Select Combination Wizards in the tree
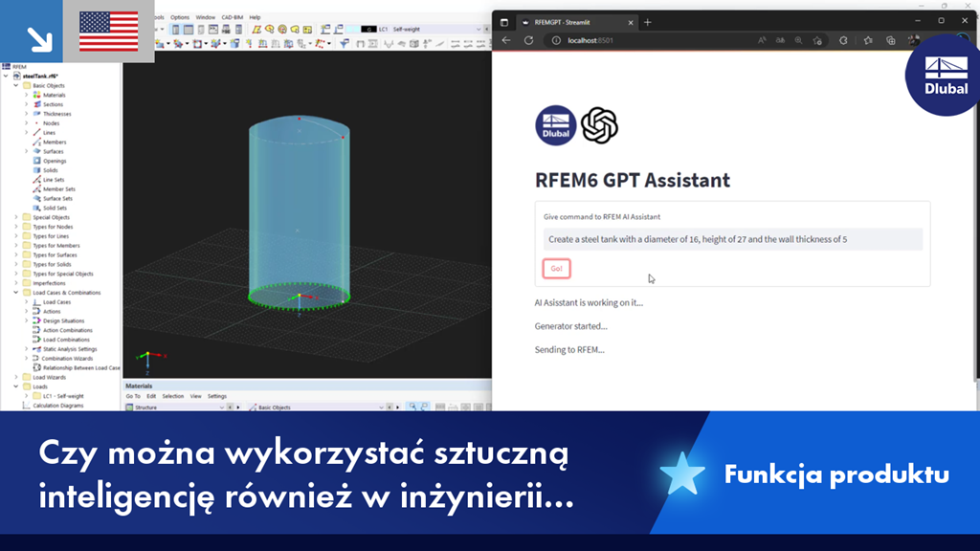Screen dimensions: 980x551 67,359
